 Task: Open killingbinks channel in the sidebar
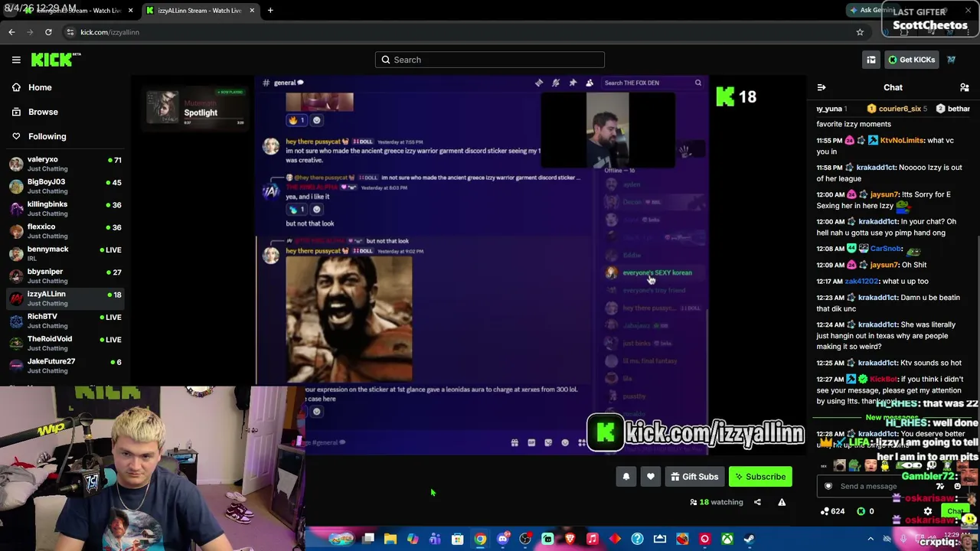pyautogui.click(x=66, y=208)
